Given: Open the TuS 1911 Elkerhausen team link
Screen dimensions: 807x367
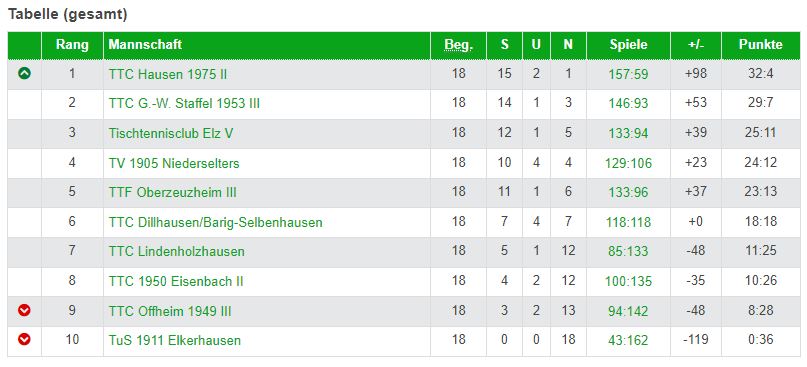Looking at the screenshot, I should pyautogui.click(x=174, y=341).
